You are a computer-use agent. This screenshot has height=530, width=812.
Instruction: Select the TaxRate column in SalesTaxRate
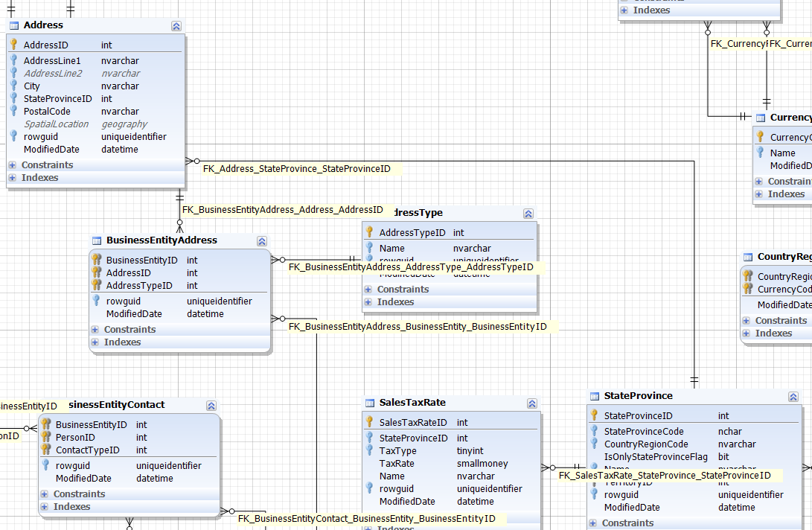coord(397,464)
